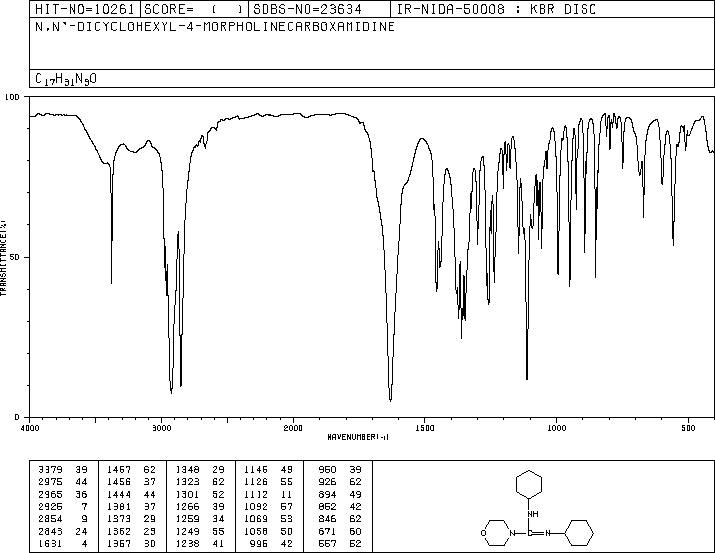Click the molecular formula C17H31N3O

tap(66, 79)
